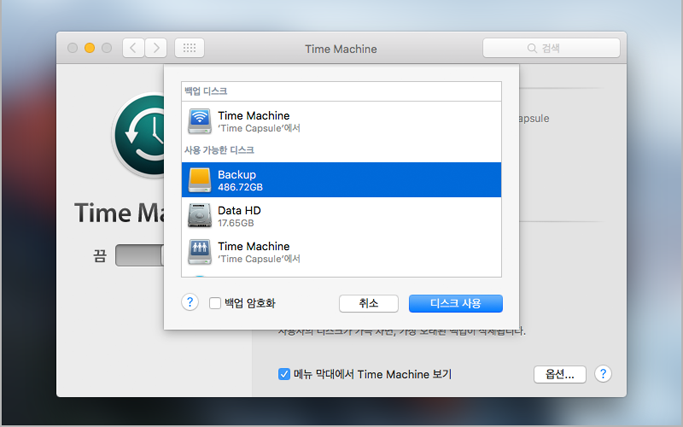Select the Backup 486.72GB disk row
This screenshot has width=683, height=427.
point(342,180)
